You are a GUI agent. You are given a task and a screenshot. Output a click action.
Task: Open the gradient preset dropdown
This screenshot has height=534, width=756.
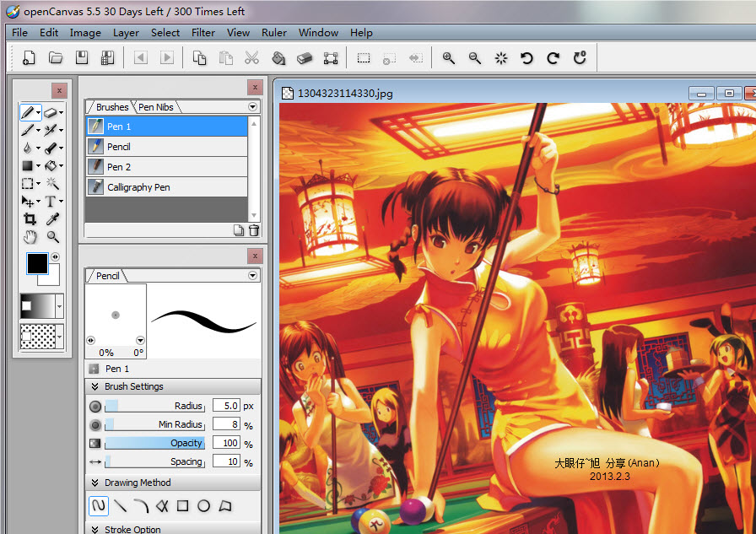pyautogui.click(x=59, y=307)
